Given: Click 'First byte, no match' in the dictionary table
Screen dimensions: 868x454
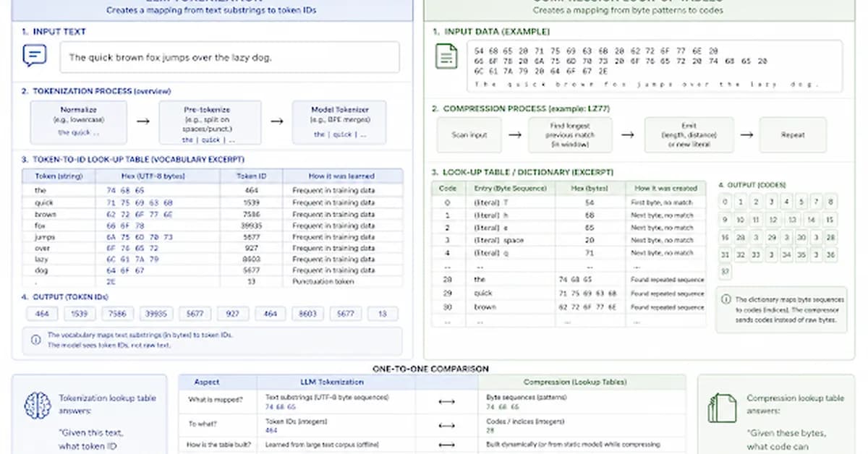Looking at the screenshot, I should (661, 203).
